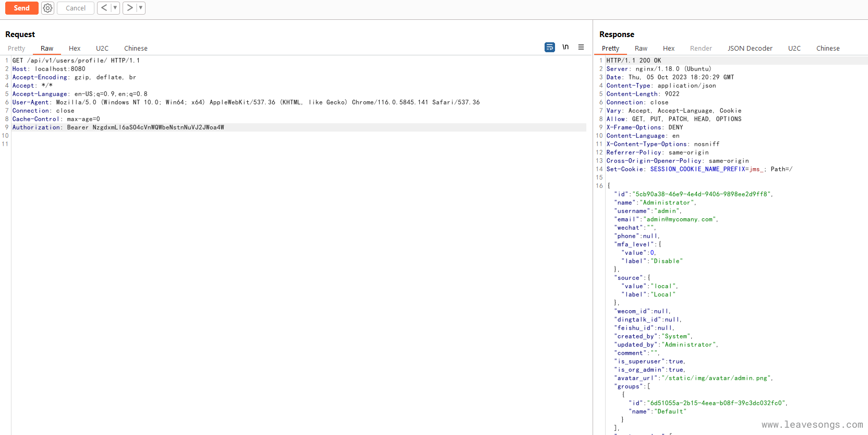The width and height of the screenshot is (868, 435).
Task: Click the GET /api/v1/users/profile/ request line
Action: (x=76, y=61)
